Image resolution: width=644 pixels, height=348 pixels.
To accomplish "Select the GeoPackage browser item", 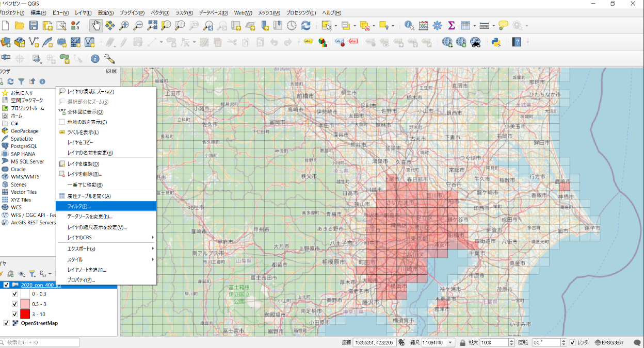I will coord(24,131).
